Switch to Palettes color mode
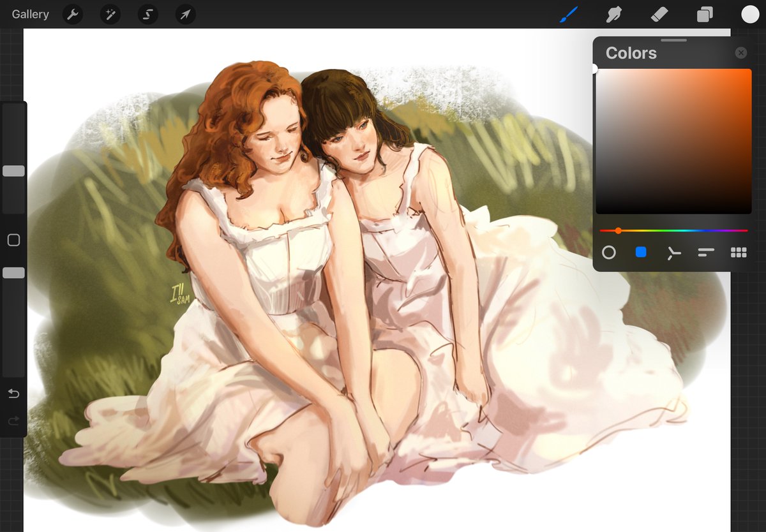This screenshot has height=532, width=766. pos(739,253)
